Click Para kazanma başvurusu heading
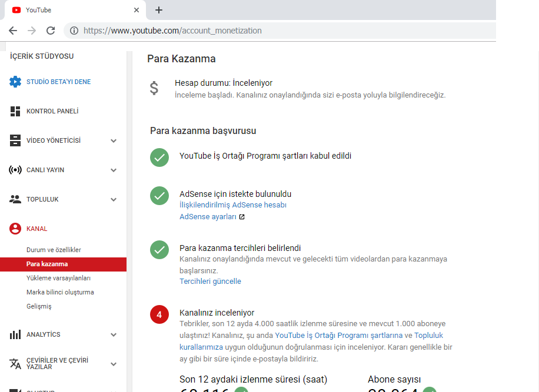 [203, 131]
